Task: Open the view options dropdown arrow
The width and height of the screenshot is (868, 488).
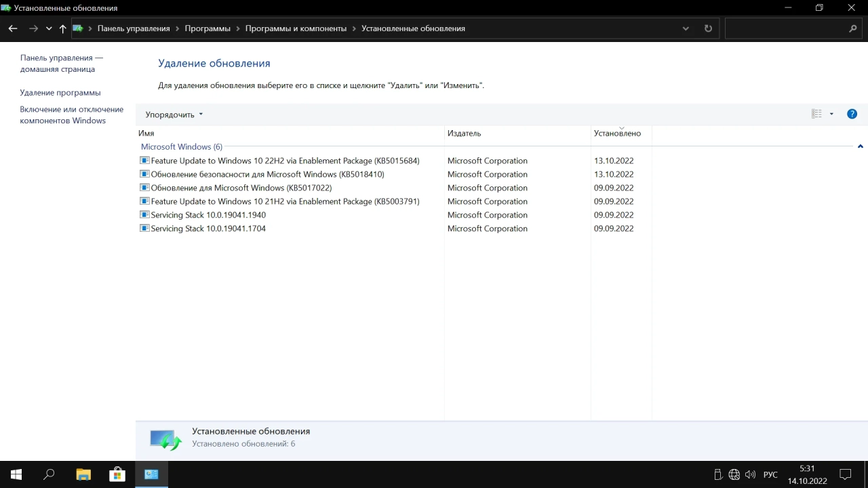Action: [831, 114]
